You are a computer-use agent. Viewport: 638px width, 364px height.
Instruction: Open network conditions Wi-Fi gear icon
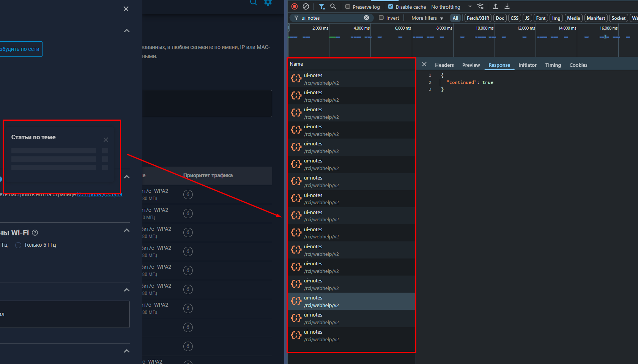[x=480, y=6]
